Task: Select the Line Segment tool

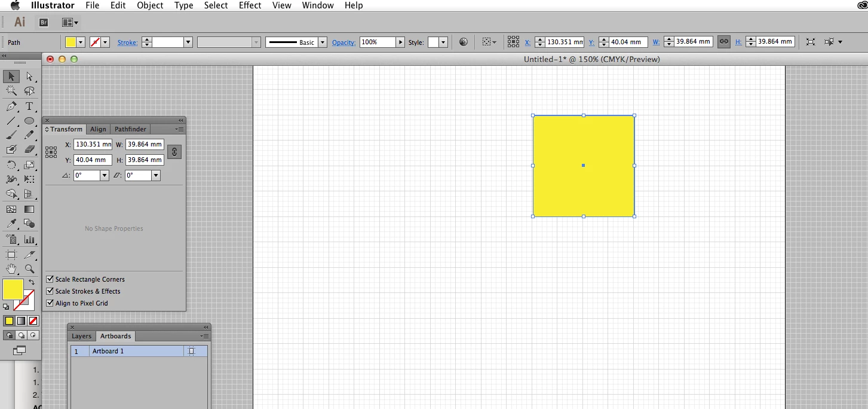Action: [11, 121]
